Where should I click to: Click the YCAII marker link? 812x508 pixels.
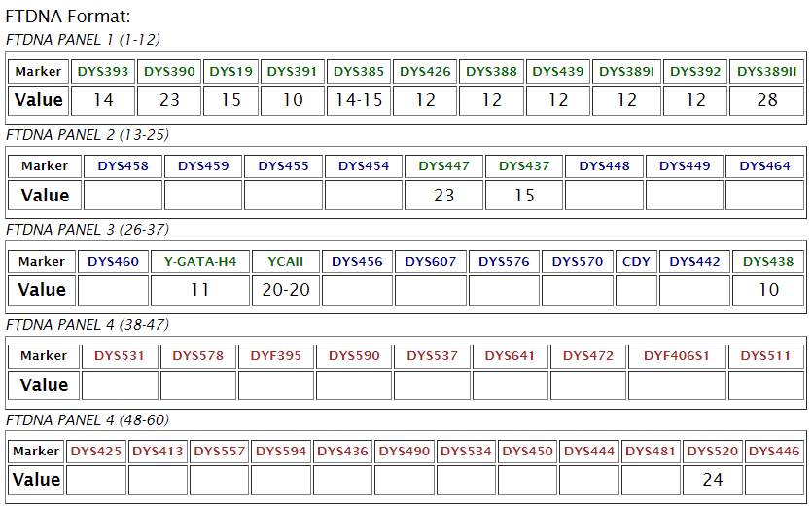point(286,262)
